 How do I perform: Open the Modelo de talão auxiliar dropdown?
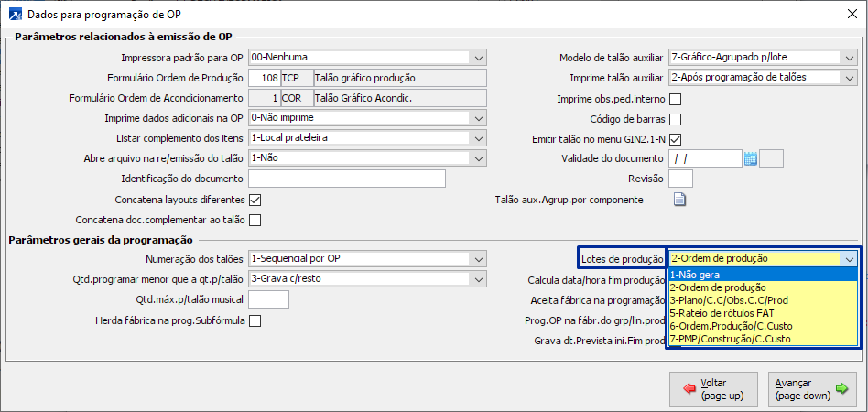(849, 58)
